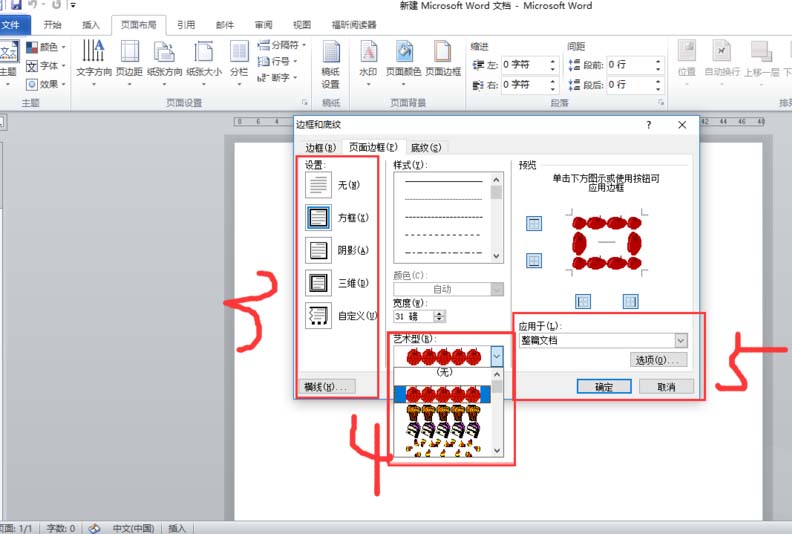Open the 分隔符 breaks menu
Viewport: 792px width, 534px height.
point(282,45)
